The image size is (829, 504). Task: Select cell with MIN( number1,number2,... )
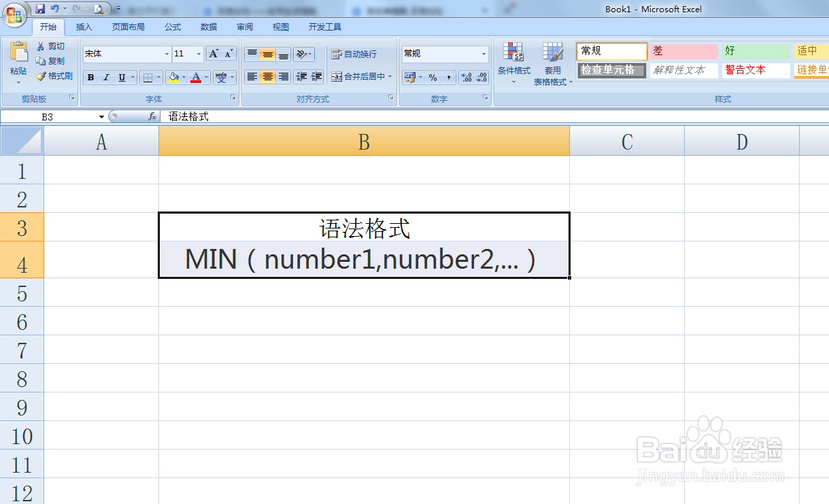[x=364, y=259]
